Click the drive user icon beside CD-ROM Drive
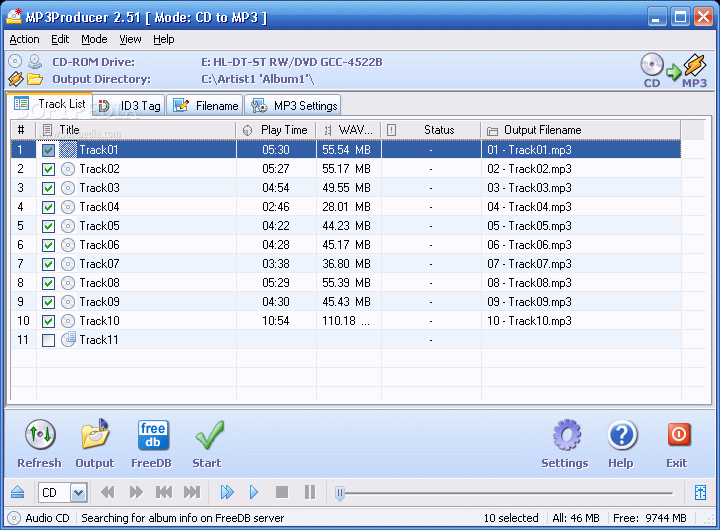 [x=35, y=62]
